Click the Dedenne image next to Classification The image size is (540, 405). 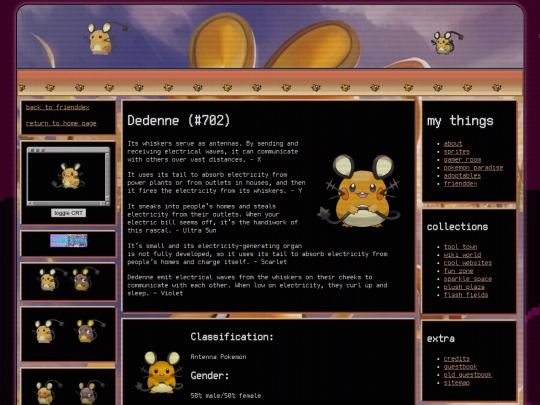160,373
